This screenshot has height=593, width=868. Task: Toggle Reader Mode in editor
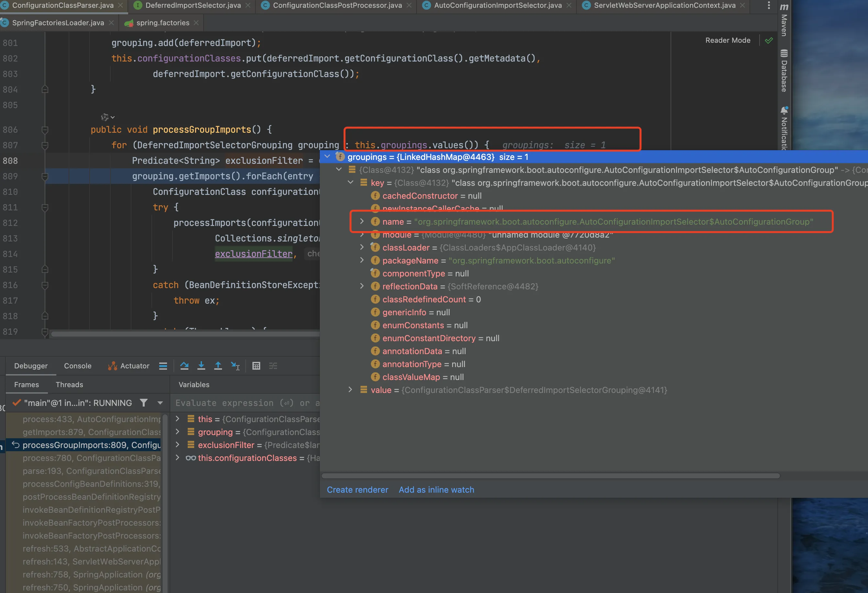tap(727, 40)
